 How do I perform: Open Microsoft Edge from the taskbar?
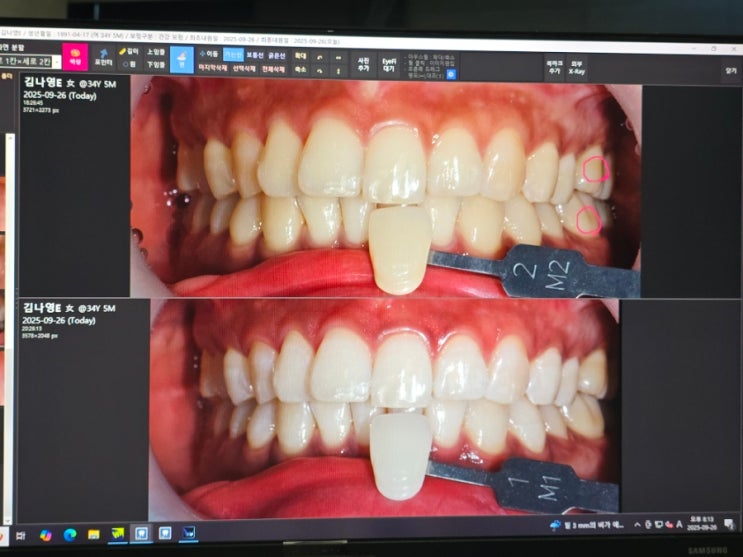(x=70, y=535)
